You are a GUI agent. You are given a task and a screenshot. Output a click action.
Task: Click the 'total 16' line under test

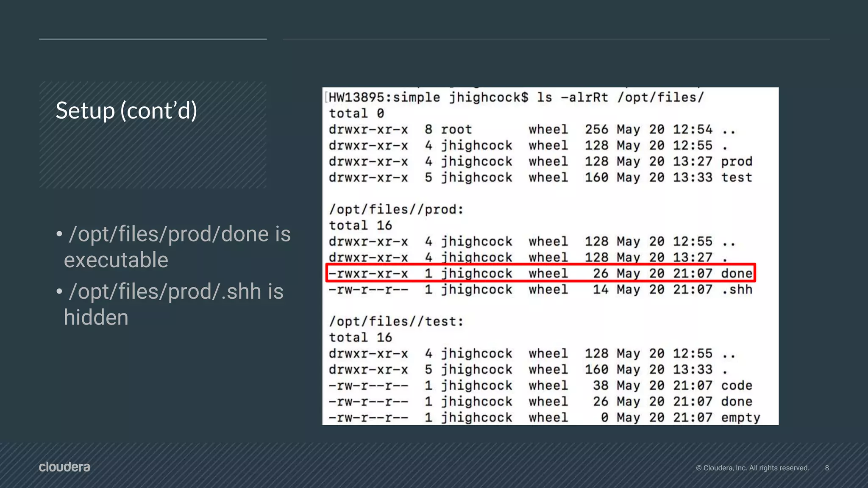point(360,338)
